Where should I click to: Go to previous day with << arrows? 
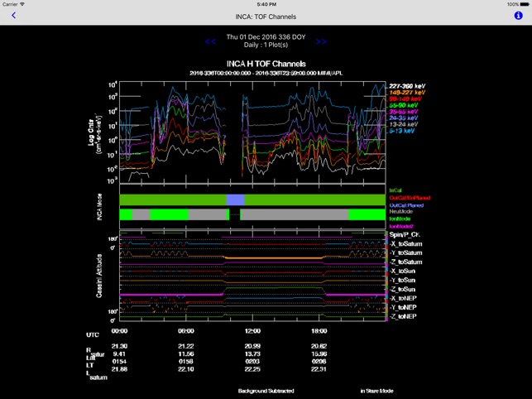click(x=210, y=41)
